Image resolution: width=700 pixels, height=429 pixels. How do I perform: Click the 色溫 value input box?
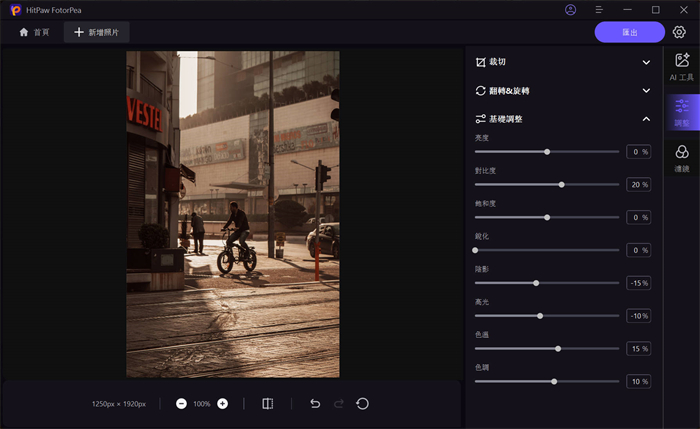point(638,349)
